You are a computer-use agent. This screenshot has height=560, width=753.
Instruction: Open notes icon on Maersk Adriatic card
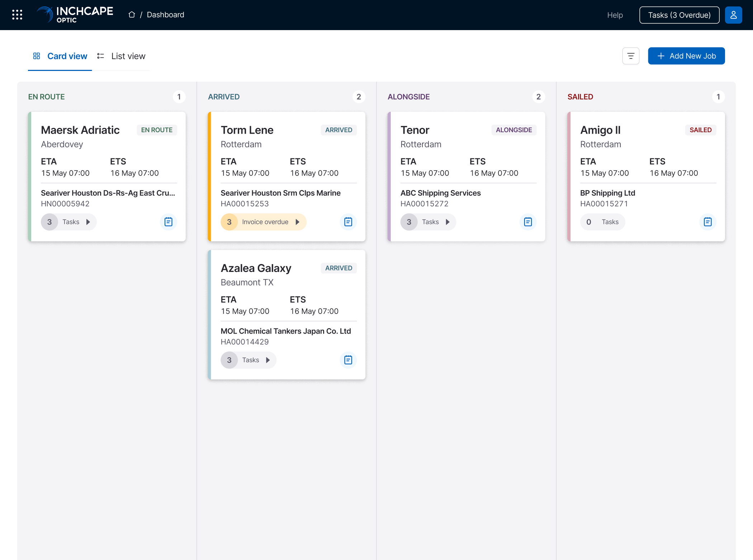point(169,222)
